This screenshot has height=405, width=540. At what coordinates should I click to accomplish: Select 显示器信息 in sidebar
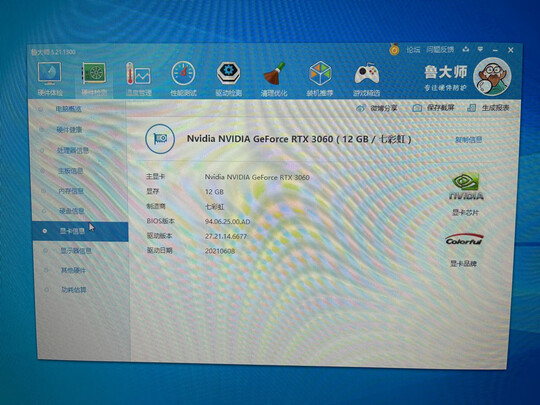pos(76,251)
